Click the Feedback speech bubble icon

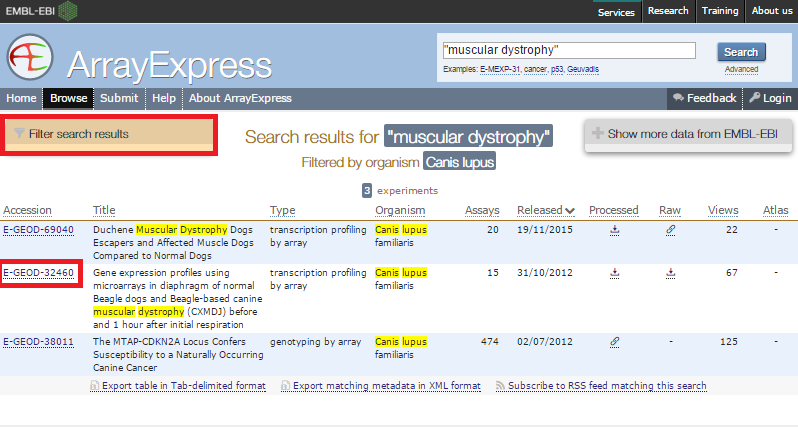coord(678,98)
